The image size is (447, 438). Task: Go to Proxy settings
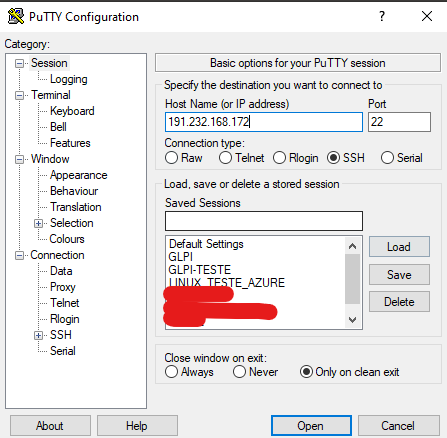click(63, 287)
